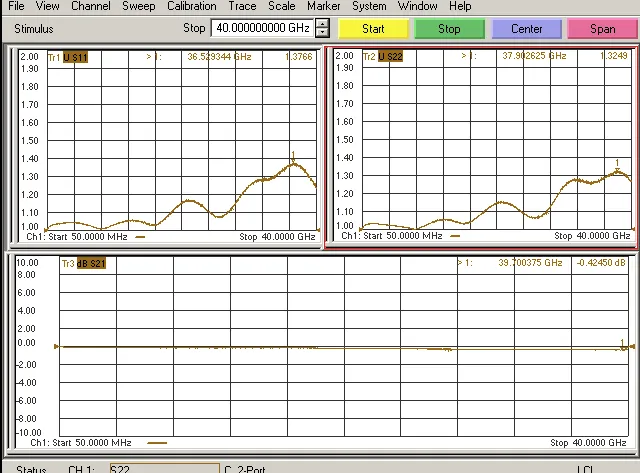640x473 pixels.
Task: Click the yellow Start stimulus button
Action: click(373, 29)
